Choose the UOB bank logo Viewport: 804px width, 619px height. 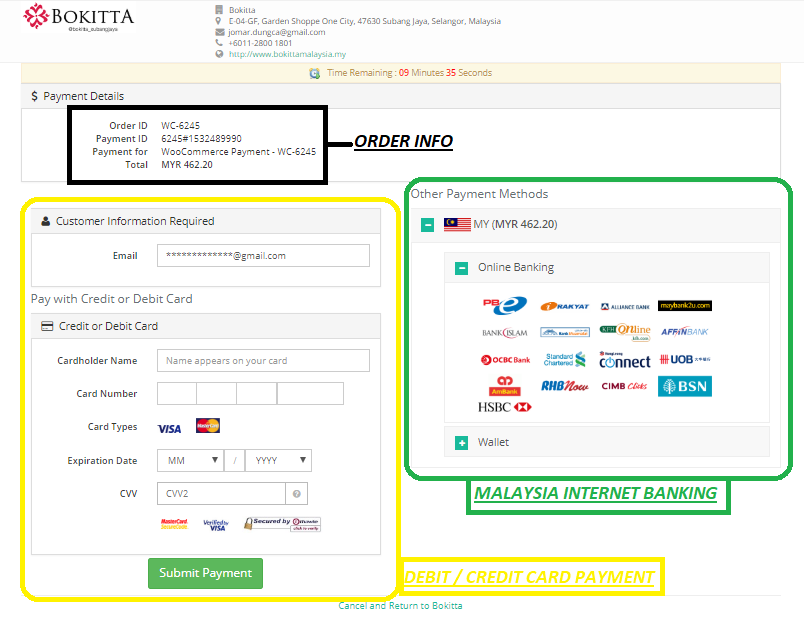(x=685, y=360)
